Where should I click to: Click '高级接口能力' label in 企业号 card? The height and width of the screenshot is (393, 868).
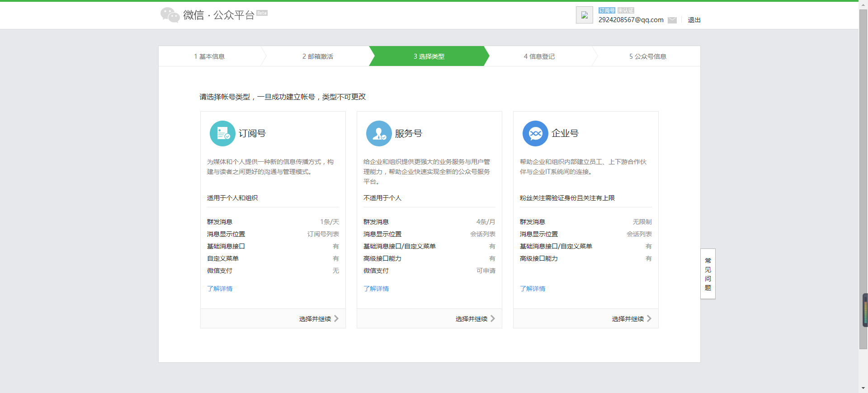coord(539,258)
